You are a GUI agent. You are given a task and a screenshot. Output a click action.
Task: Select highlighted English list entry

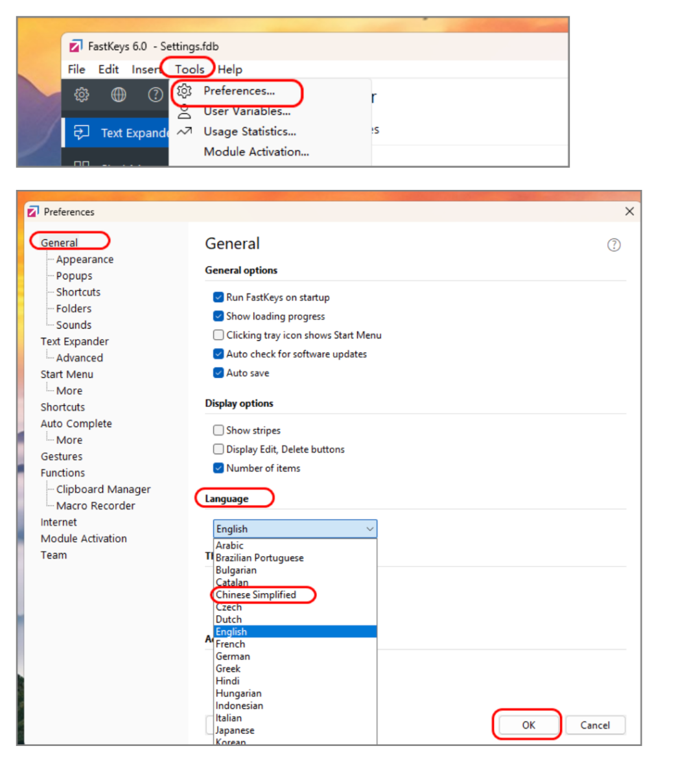[295, 631]
